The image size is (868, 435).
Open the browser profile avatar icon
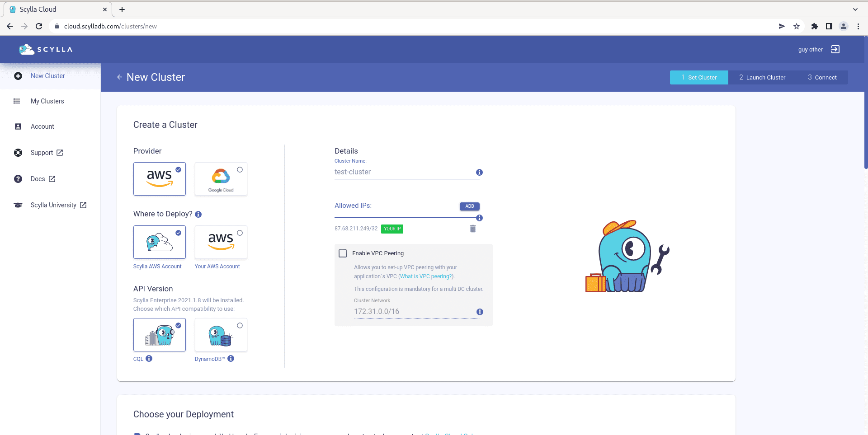coord(844,26)
